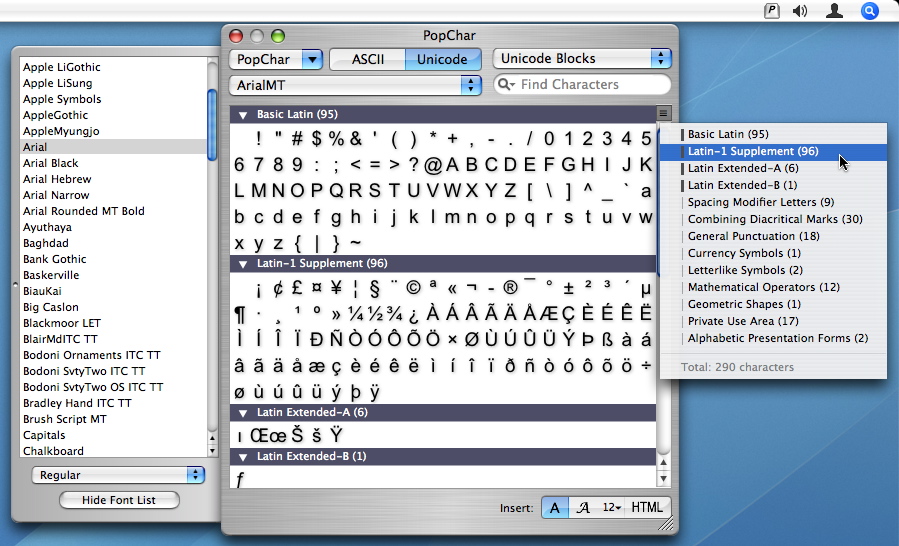899x546 pixels.
Task: Open the PopChar menu bar icon
Action: tap(772, 11)
